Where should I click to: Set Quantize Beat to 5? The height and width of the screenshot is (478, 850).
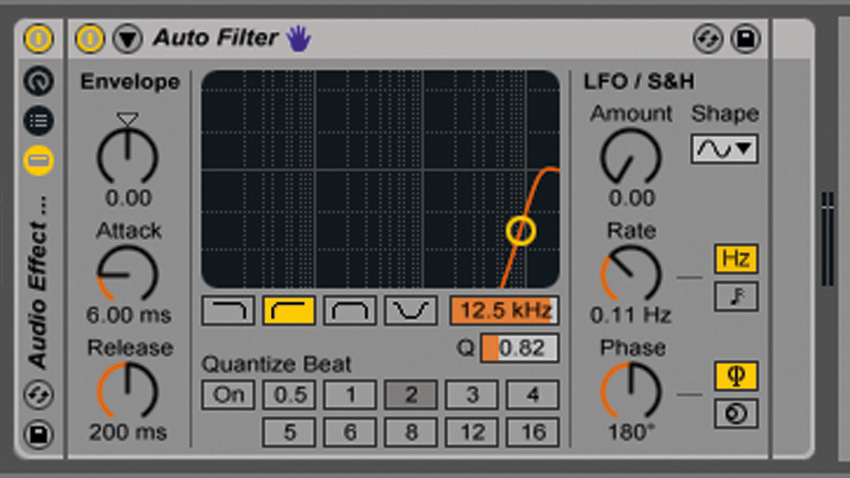coord(289,432)
